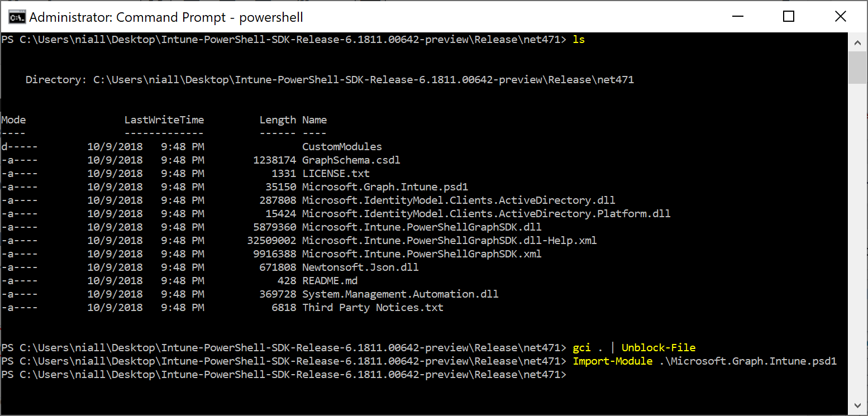Click the scrollbar up arrow
The width and height of the screenshot is (868, 416).
tap(857, 41)
